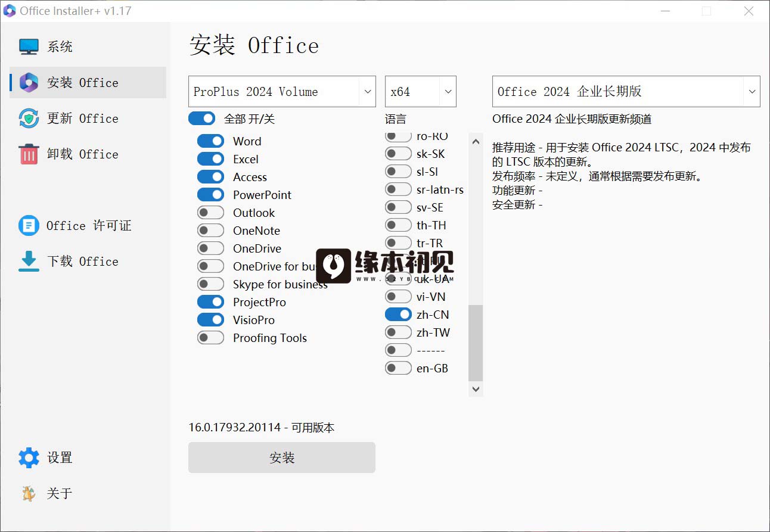Click the Office 2024 企业长期版更新频道 text
The image size is (770, 532).
(x=572, y=119)
